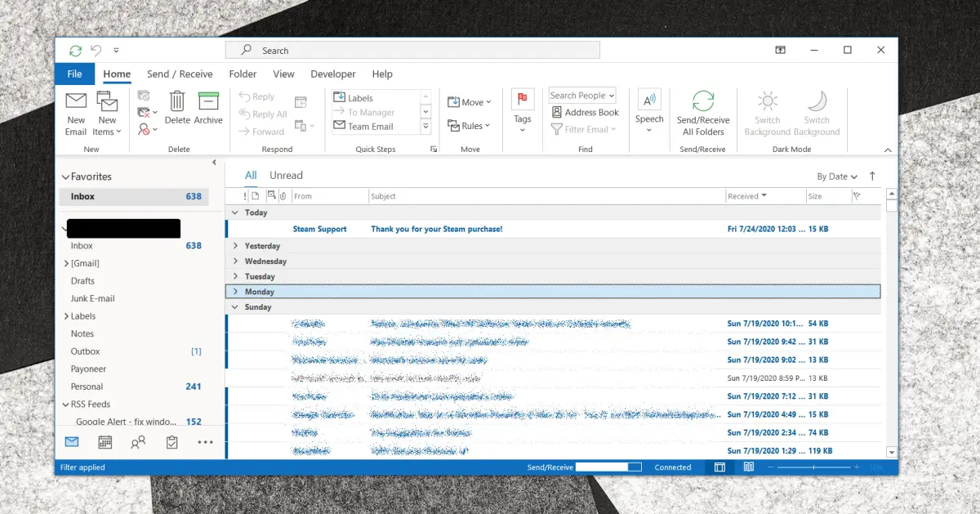The height and width of the screenshot is (514, 980).
Task: Open People view in navigation bar
Action: 138,442
